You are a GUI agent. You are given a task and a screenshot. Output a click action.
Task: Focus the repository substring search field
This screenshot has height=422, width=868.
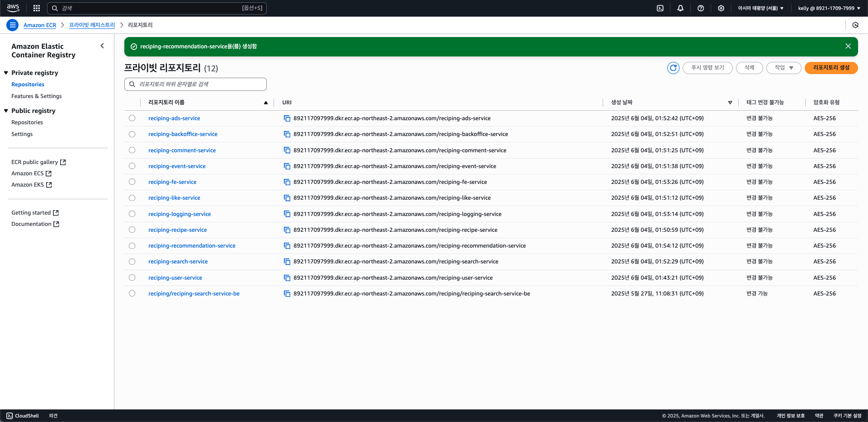pyautogui.click(x=195, y=84)
